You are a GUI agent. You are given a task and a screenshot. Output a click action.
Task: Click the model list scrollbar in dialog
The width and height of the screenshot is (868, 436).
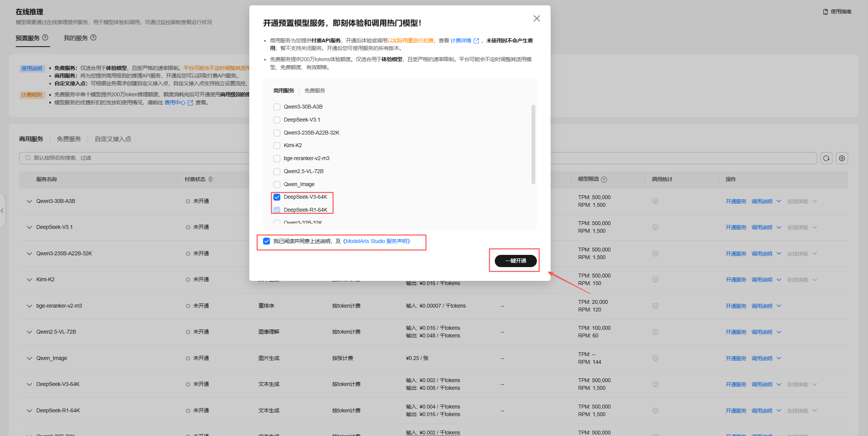click(x=533, y=144)
